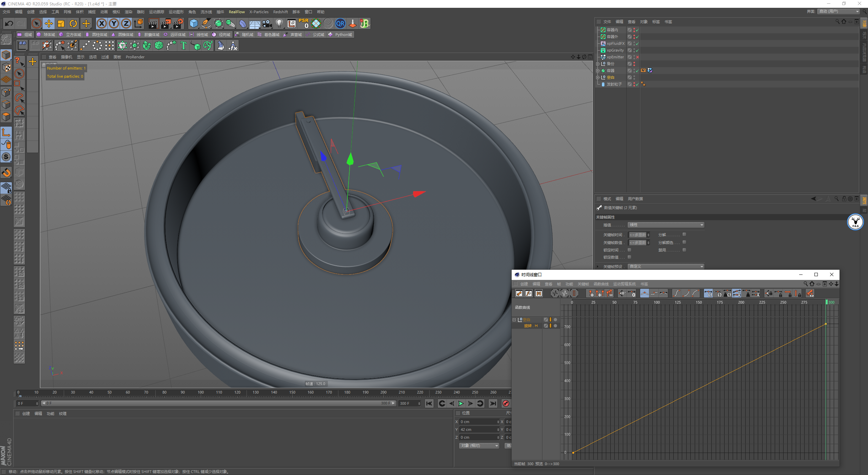Viewport: 868px width, 475px height.
Task: Toggle the X axis lock button
Action: [101, 23]
